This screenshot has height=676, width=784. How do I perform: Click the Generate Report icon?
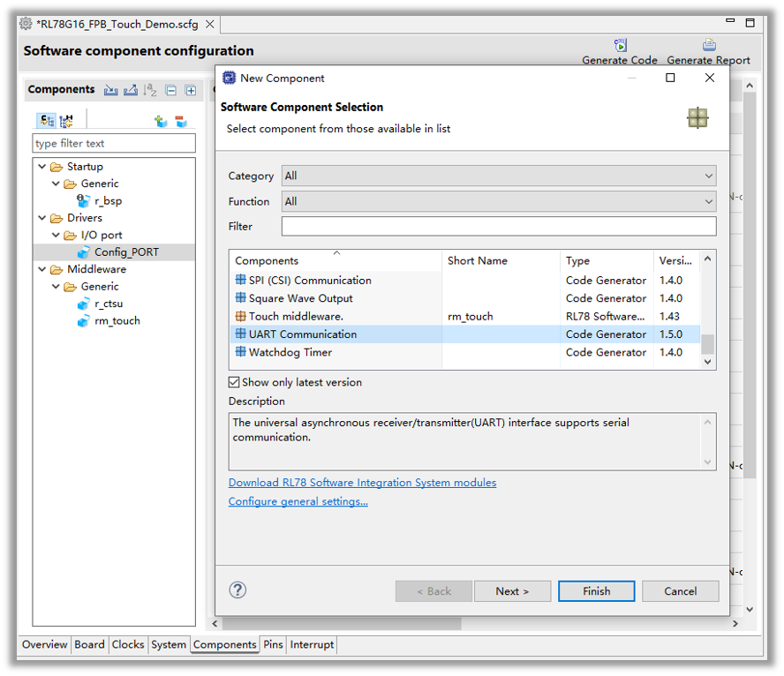coord(708,46)
